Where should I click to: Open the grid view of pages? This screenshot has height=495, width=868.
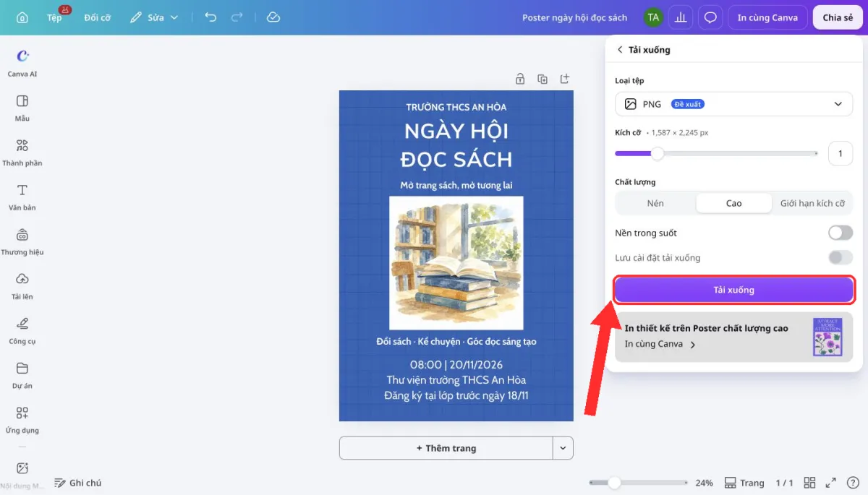(x=809, y=483)
